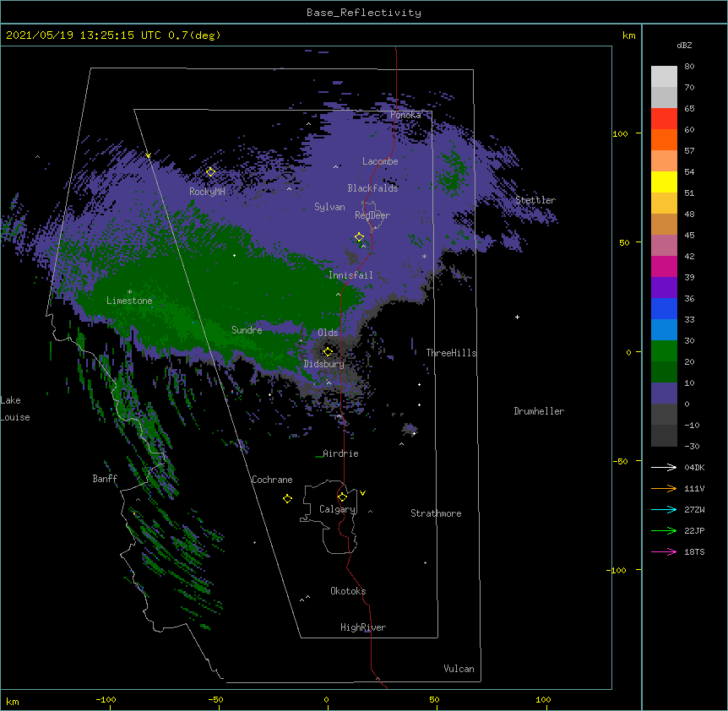
Task: Click yellow diamond marker inside Calgary boundary
Action: (342, 497)
